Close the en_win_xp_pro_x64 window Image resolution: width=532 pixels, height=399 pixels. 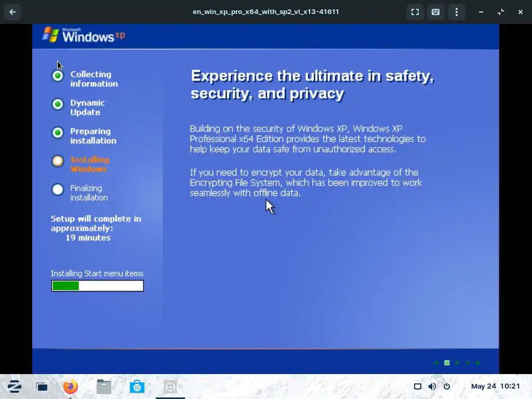point(521,12)
